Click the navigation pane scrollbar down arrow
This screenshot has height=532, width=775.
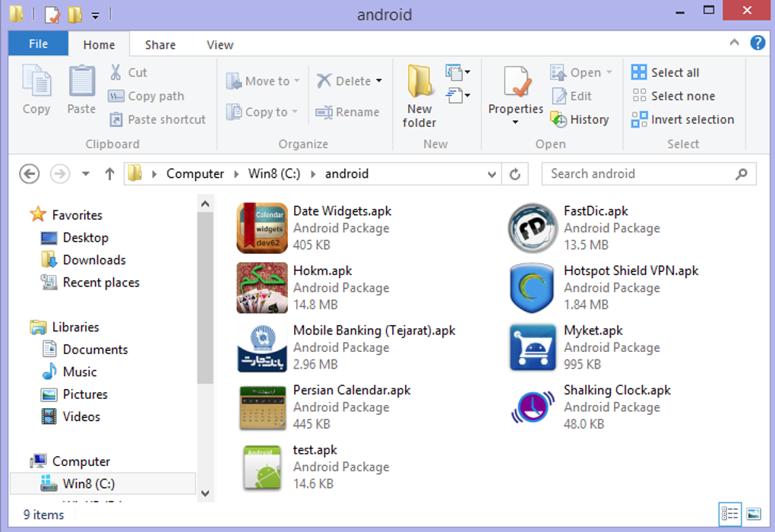[205, 492]
